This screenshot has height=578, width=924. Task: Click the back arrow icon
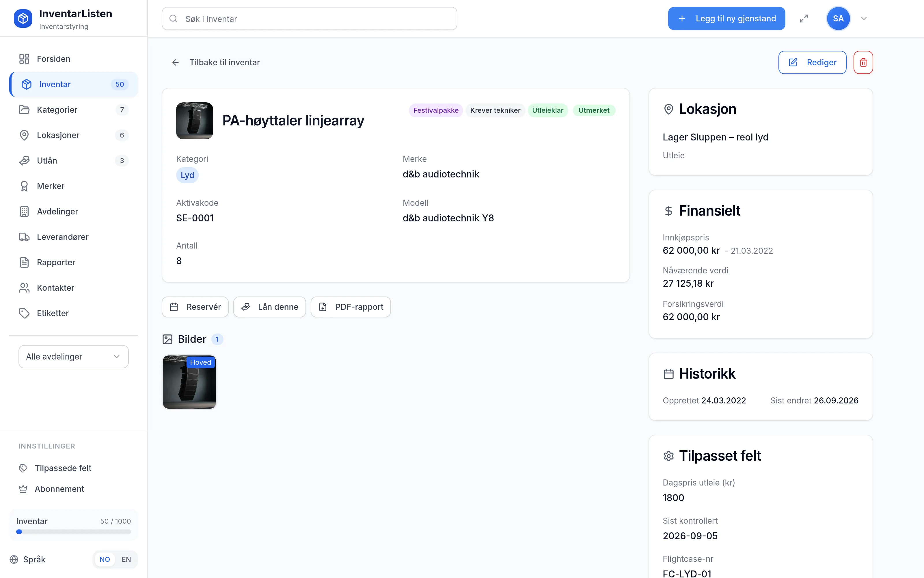(175, 62)
